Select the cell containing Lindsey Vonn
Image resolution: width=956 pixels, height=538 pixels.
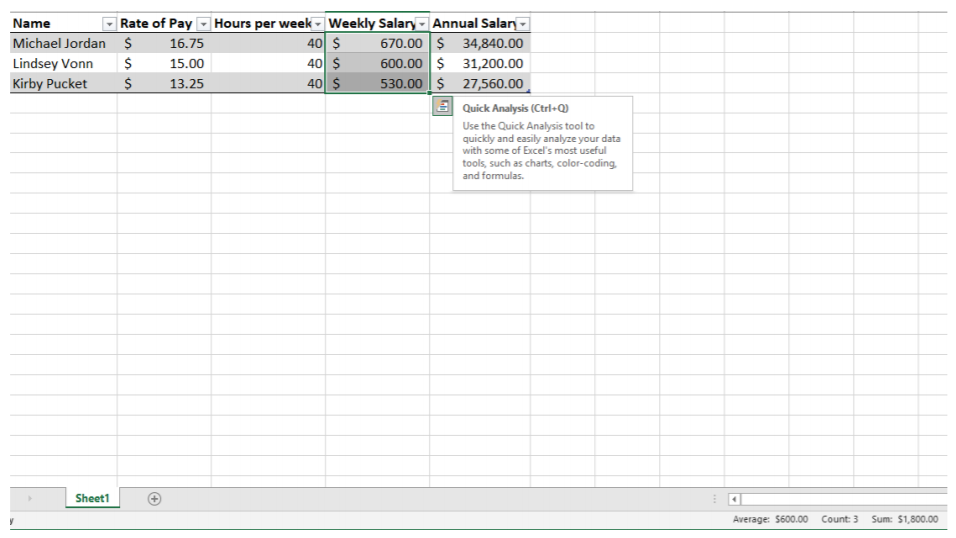pos(60,63)
